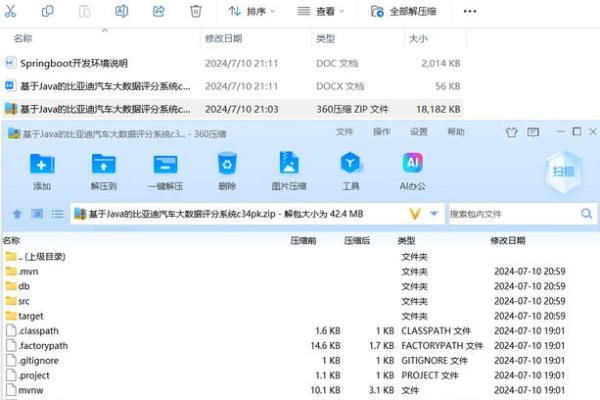The height and width of the screenshot is (400, 600).
Task: Click the Share icon in Explorer toolbar
Action: pyautogui.click(x=158, y=11)
